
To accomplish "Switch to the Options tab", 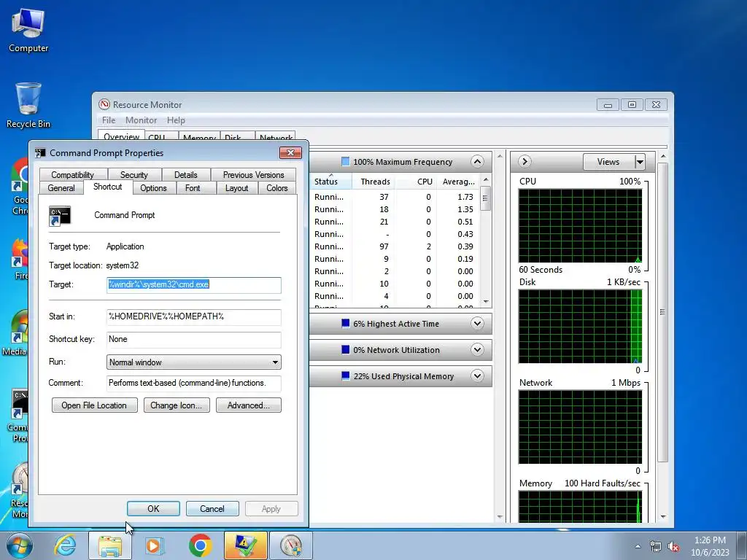I will 153,187.
